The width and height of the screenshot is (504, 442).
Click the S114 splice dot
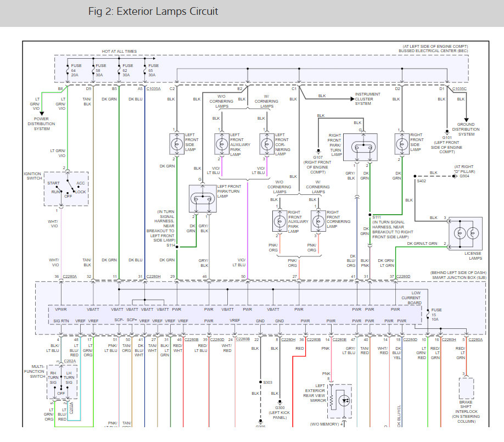177,247
